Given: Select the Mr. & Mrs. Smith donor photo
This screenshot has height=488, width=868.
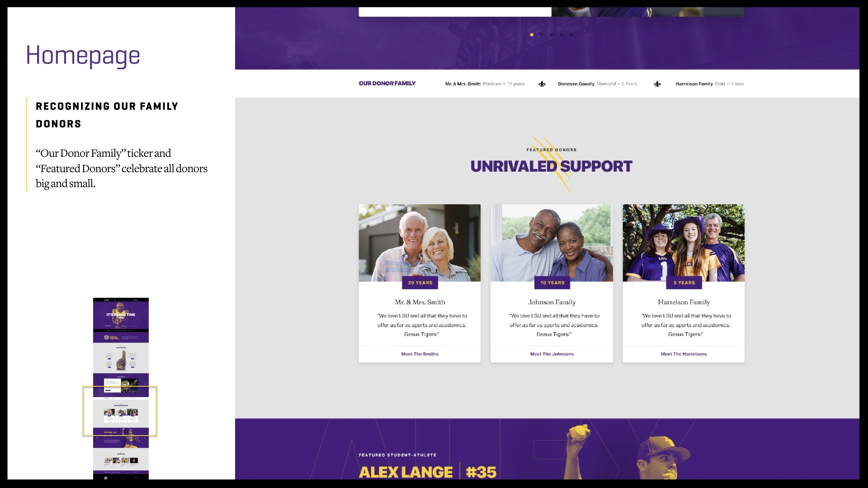Looking at the screenshot, I should click(x=420, y=243).
